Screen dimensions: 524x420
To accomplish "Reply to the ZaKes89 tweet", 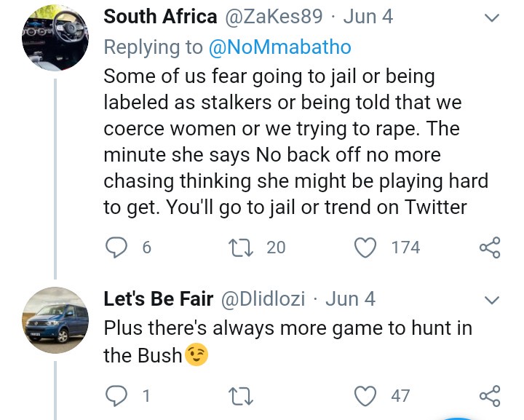I will [116, 248].
